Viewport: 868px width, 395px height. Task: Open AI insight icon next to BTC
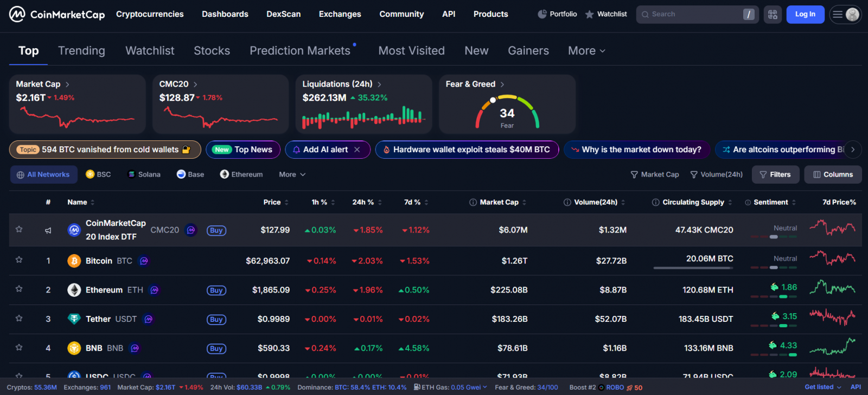pyautogui.click(x=144, y=261)
